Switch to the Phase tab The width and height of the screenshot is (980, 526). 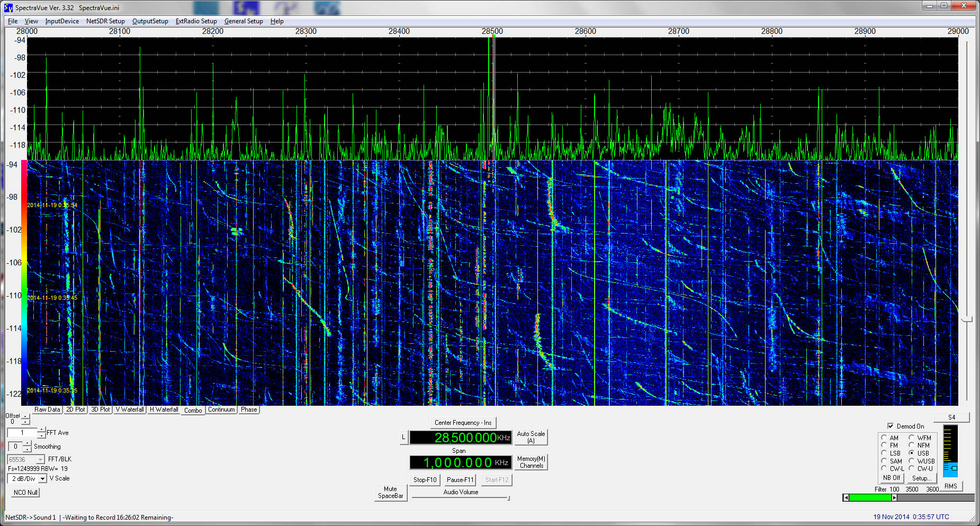[249, 409]
